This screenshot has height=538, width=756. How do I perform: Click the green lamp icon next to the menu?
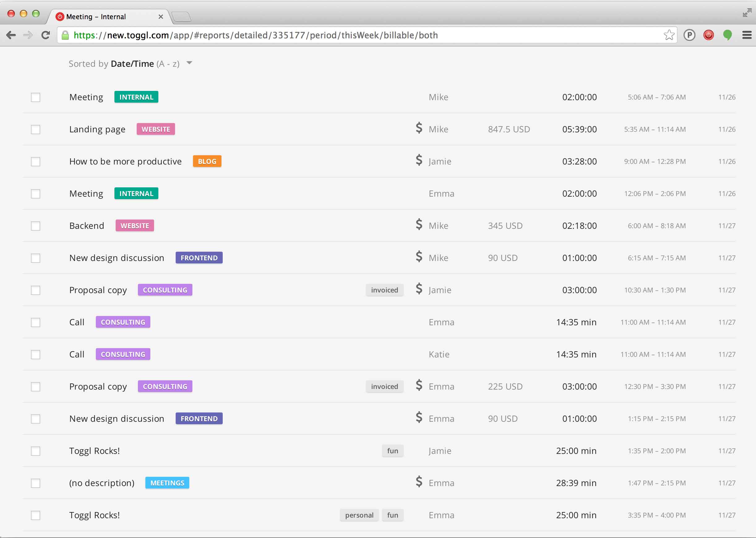pos(728,35)
